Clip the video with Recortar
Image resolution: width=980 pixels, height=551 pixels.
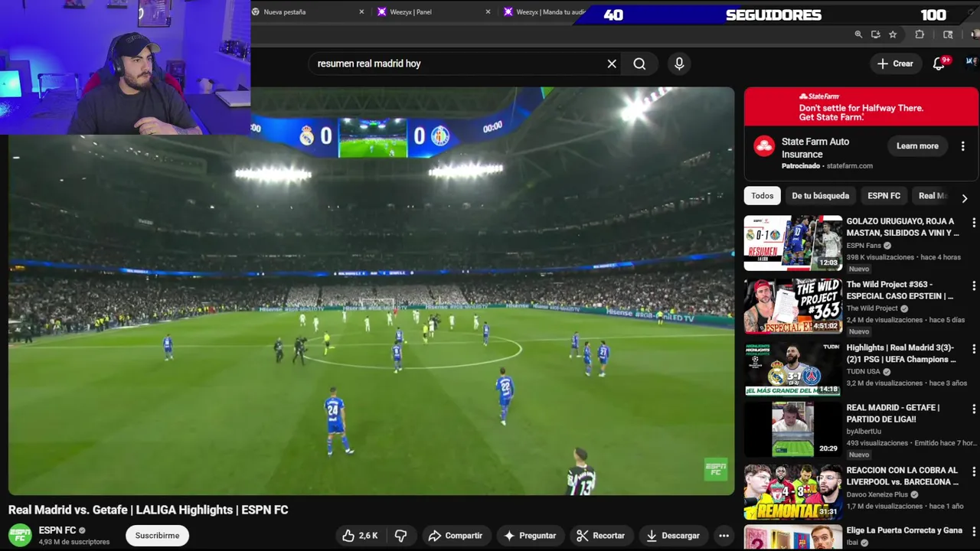tap(600, 536)
